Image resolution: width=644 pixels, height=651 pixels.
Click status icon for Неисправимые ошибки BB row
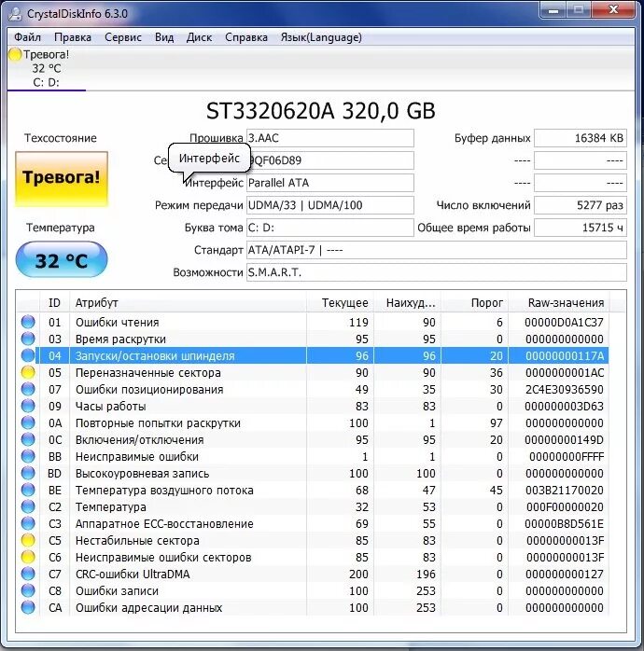(x=28, y=456)
